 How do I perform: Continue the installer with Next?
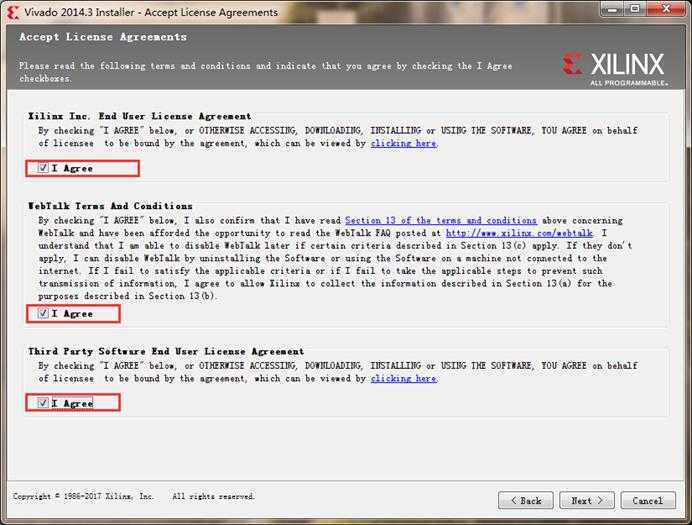[587, 500]
